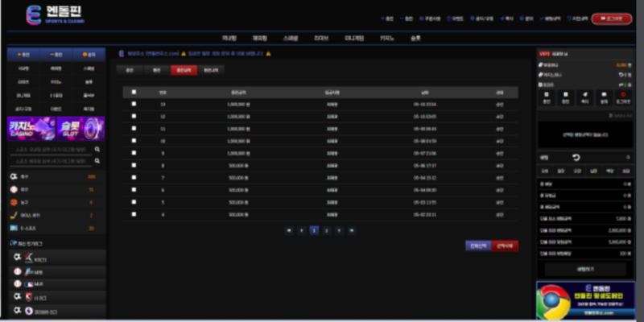Go to next page with single-right arrow
Image resolution: width=644 pixels, height=322 pixels.
339,230
